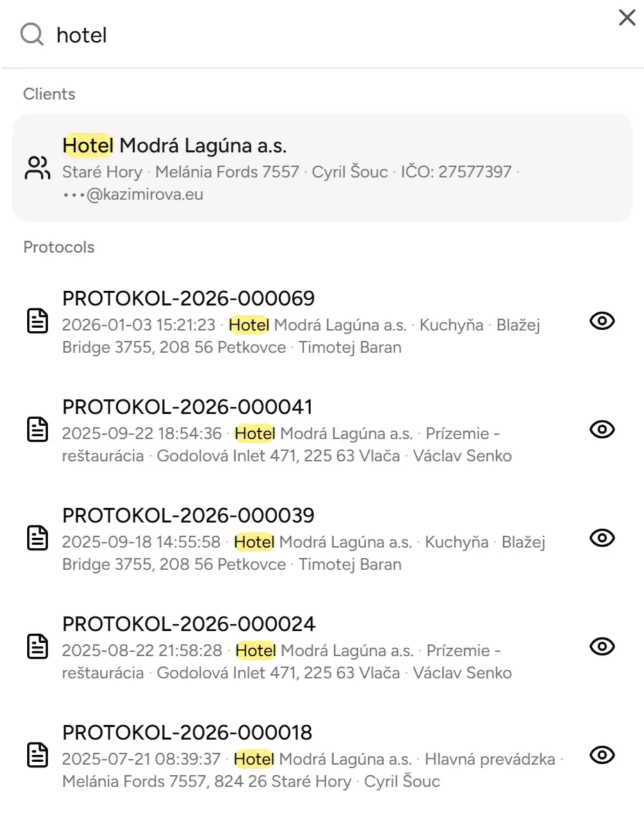Show preview of PROTOKOL-2026-000069
The image size is (644, 821).
[601, 321]
